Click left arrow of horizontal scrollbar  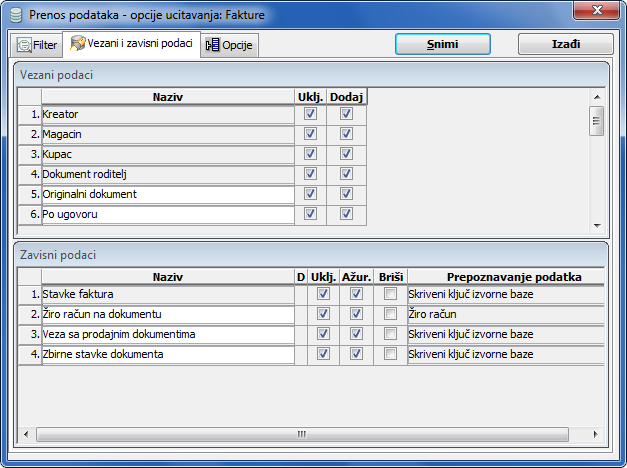pyautogui.click(x=25, y=435)
